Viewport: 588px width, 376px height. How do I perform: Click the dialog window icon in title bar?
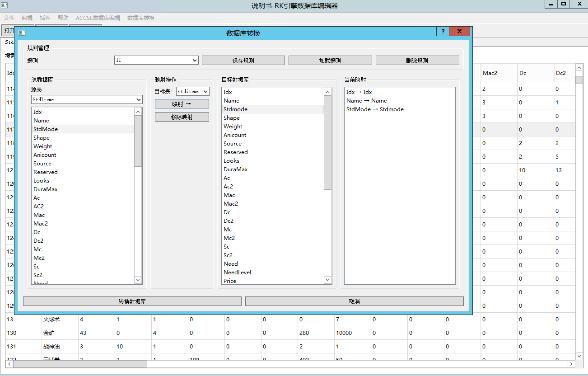click(x=22, y=33)
